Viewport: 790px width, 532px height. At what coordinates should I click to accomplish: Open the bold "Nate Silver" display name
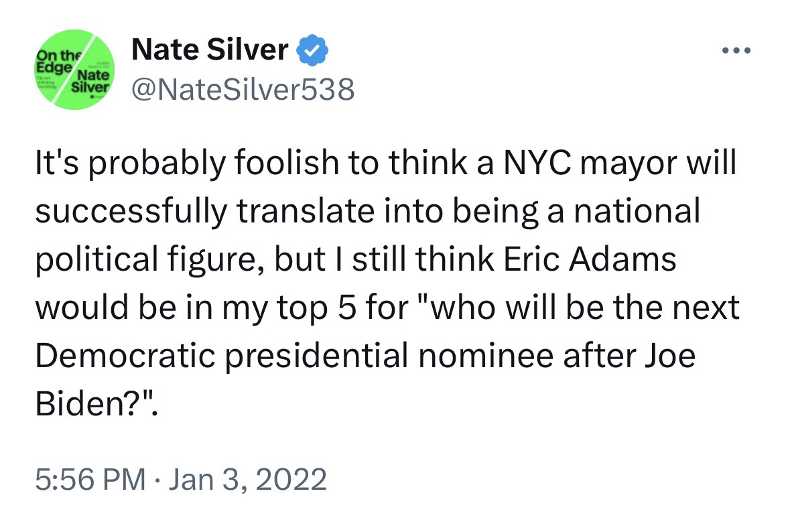(210, 50)
